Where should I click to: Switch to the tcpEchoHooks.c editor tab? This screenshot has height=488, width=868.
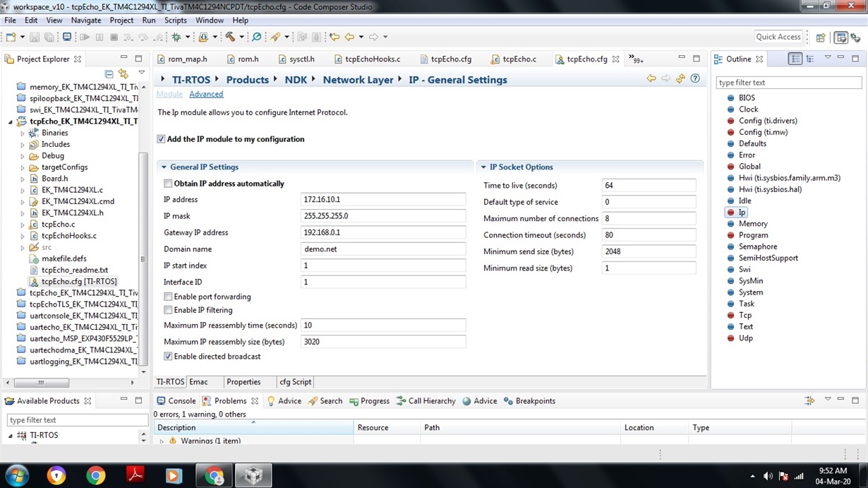[367, 59]
